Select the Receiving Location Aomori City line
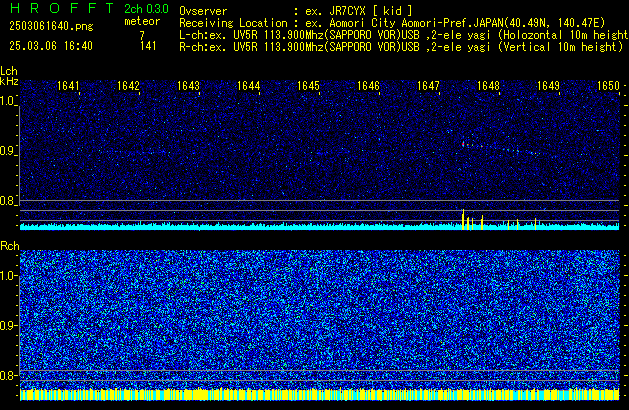This screenshot has width=629, height=410. [x=392, y=23]
